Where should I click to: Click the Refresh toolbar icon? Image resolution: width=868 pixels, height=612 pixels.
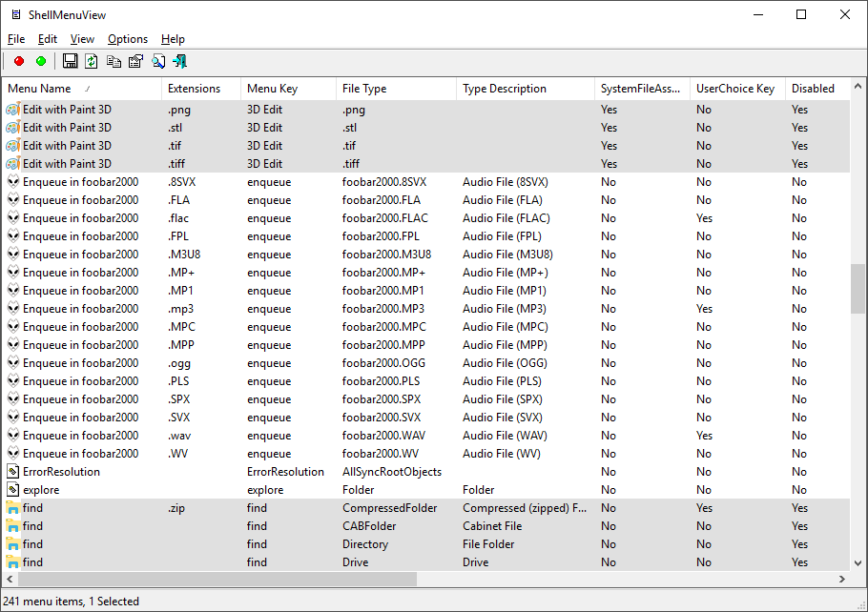(x=92, y=61)
